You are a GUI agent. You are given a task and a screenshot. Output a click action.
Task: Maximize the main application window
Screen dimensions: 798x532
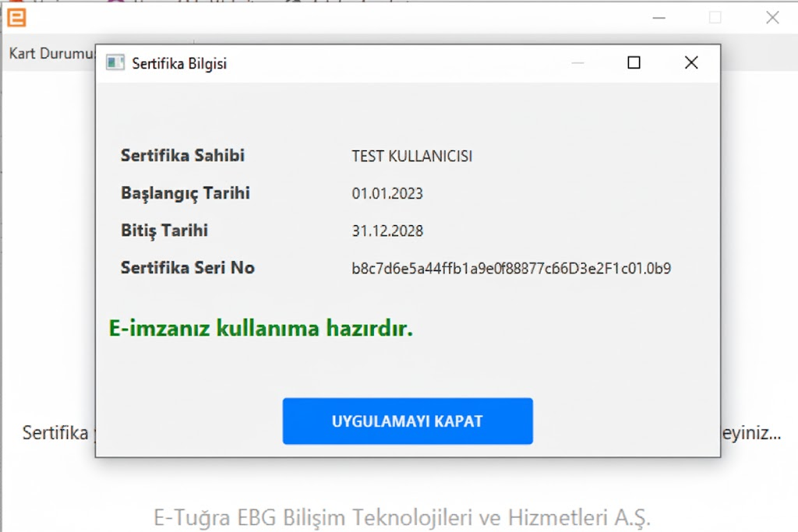click(x=715, y=17)
